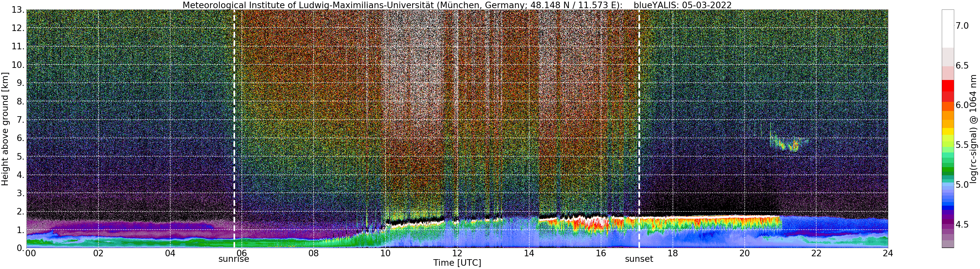
Task: Click the 'log(rc-signal) @ 1064 nm' colorbar label
Action: pyautogui.click(x=973, y=129)
